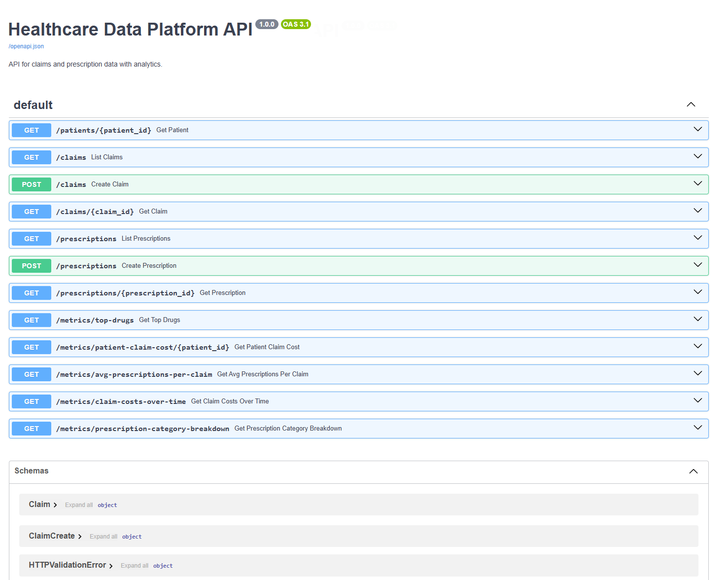Expand Prescription Category Breakdown chevron
Screen dimensions: 728x580
coord(697,428)
